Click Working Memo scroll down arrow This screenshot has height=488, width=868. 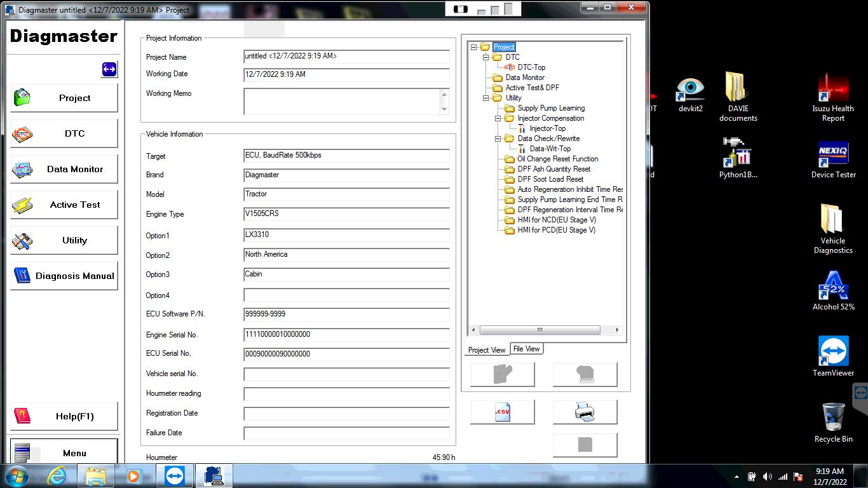444,109
